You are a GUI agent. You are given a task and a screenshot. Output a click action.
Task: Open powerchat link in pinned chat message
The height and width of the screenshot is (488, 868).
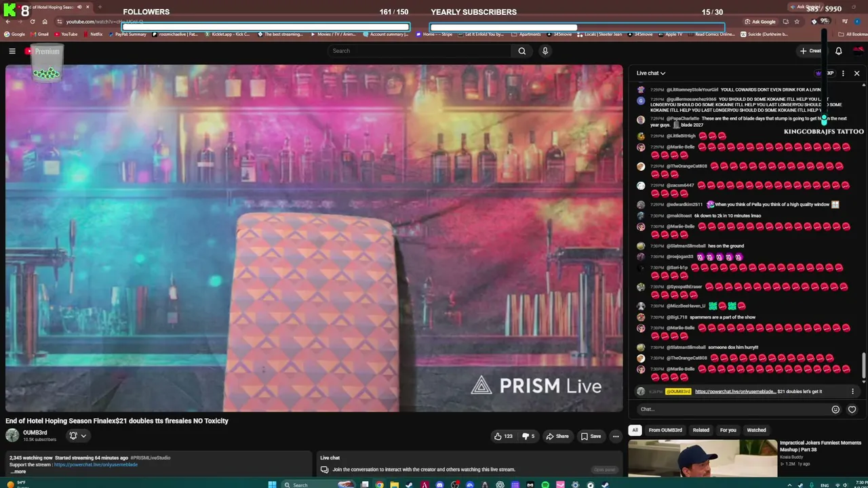[x=735, y=392]
